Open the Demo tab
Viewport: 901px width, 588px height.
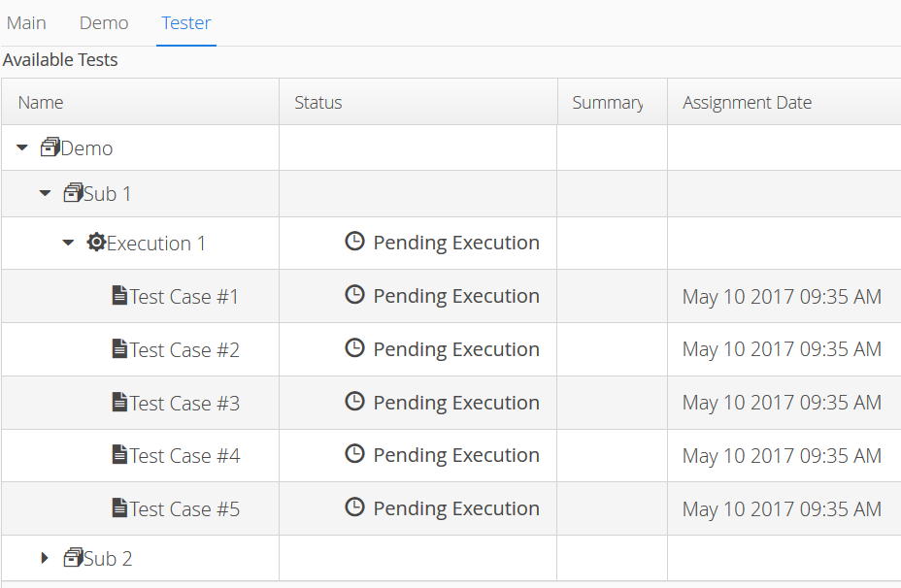pos(103,22)
